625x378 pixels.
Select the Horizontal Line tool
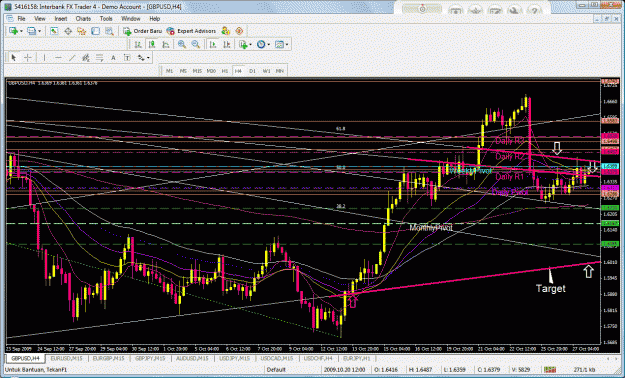pyautogui.click(x=58, y=58)
